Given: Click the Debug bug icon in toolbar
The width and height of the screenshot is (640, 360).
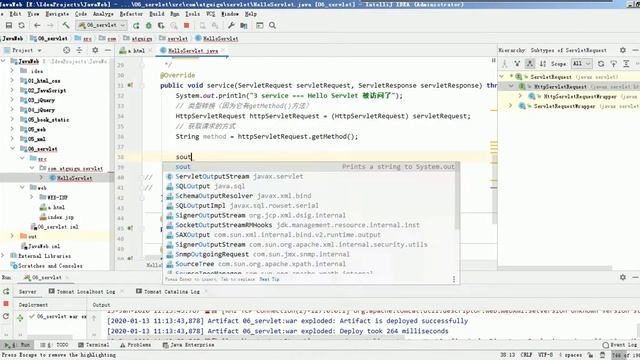Looking at the screenshot, I should (x=149, y=25).
